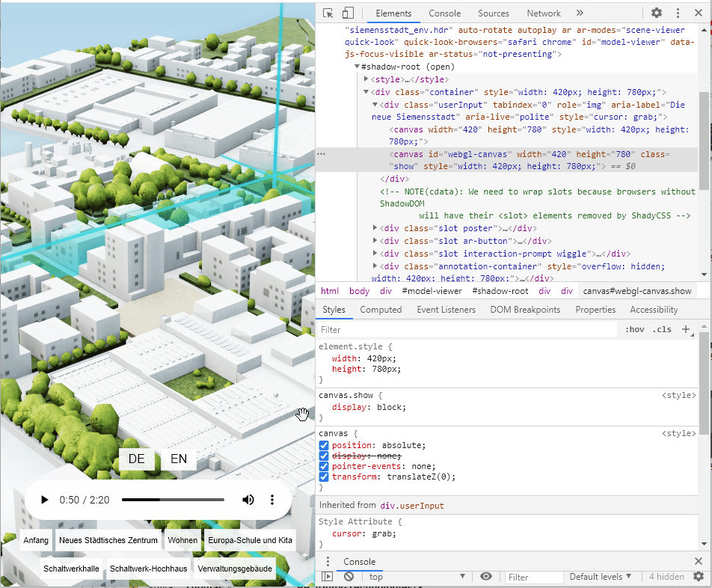Viewport: 712px width, 588px height.
Task: Toggle the pointer-events: none checkbox
Action: (x=324, y=466)
